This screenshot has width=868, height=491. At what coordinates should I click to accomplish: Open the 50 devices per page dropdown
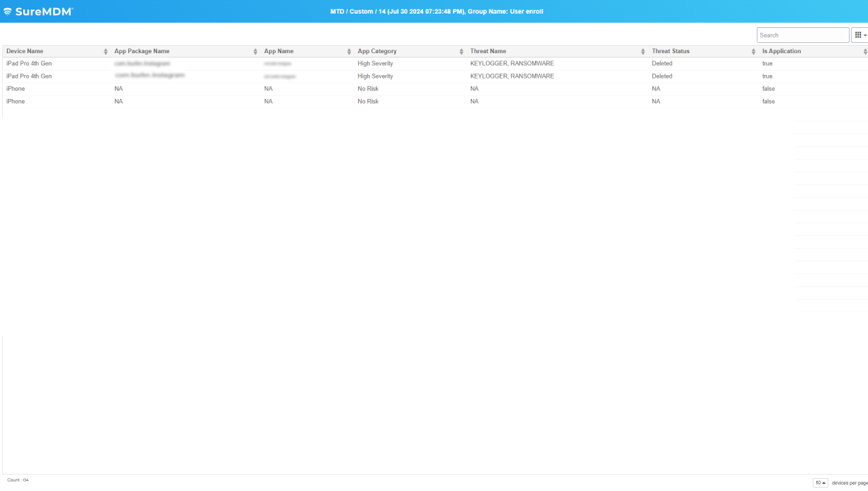(820, 483)
